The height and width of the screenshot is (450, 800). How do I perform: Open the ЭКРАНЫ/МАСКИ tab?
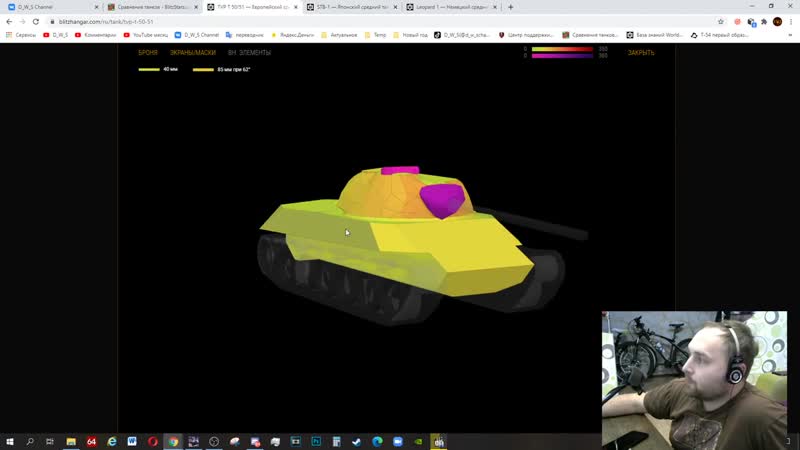coord(192,53)
